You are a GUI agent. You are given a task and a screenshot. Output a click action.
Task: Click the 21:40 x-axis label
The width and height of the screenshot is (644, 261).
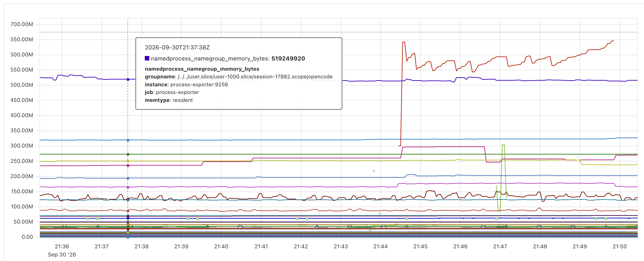221,246
